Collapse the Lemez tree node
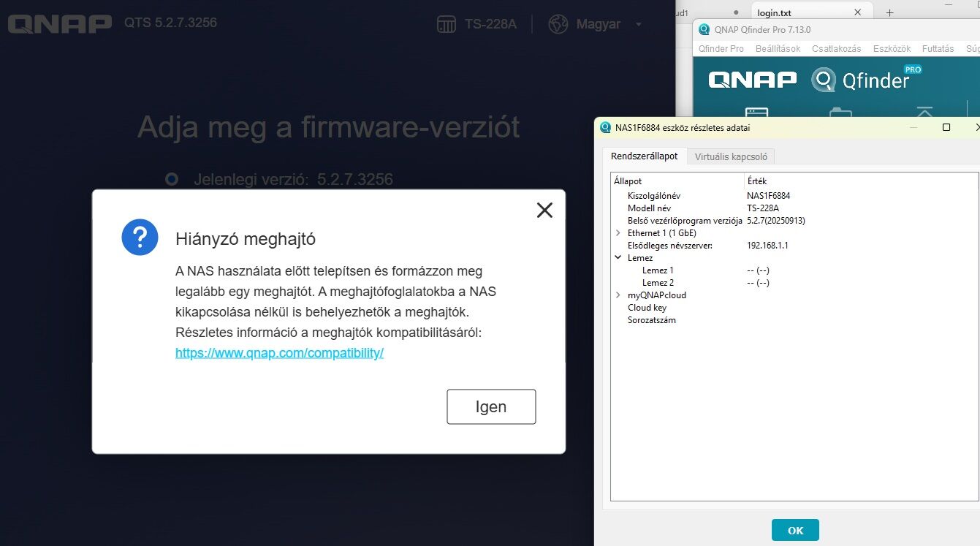This screenshot has height=546, width=980. 619,258
